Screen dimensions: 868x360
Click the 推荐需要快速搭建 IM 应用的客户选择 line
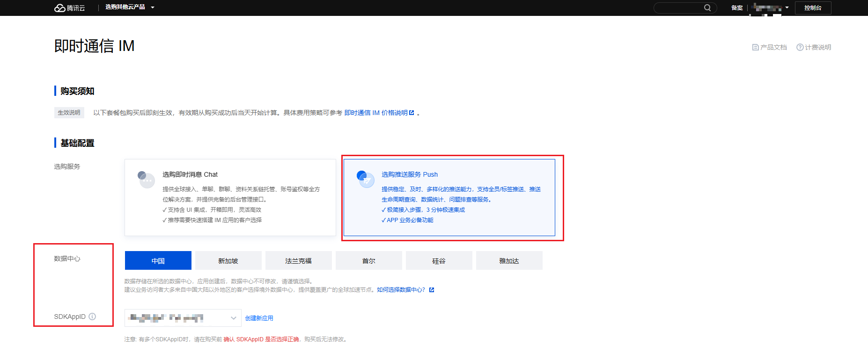coord(212,220)
